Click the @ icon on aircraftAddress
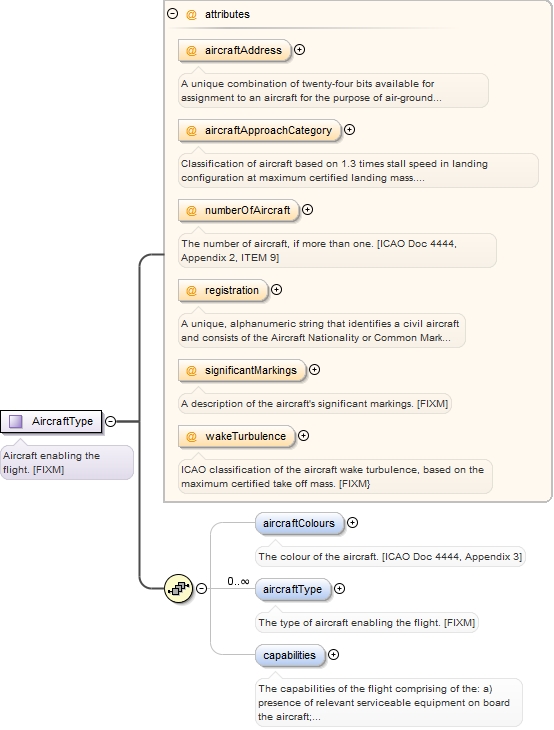Screen dimensions: 554x730 click(x=191, y=50)
